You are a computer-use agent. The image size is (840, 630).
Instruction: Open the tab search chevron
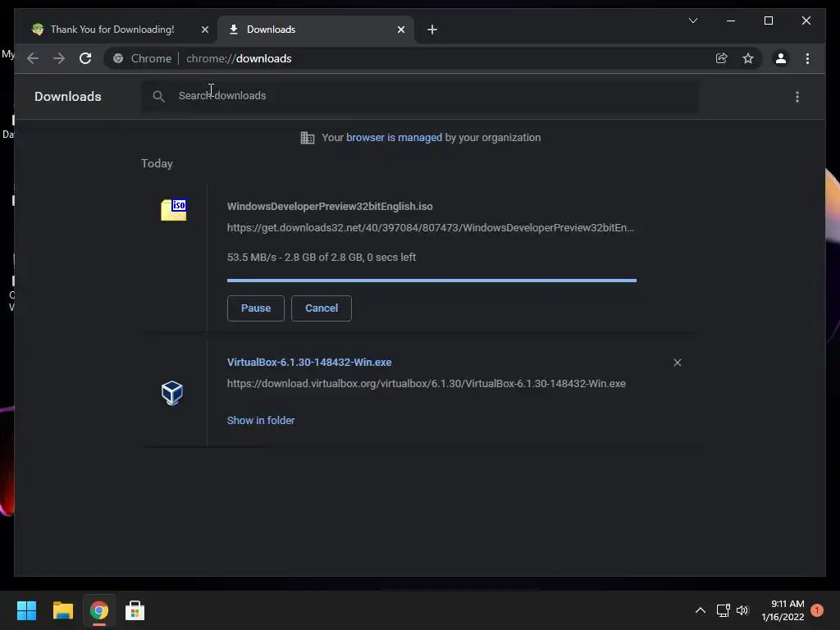click(x=692, y=21)
